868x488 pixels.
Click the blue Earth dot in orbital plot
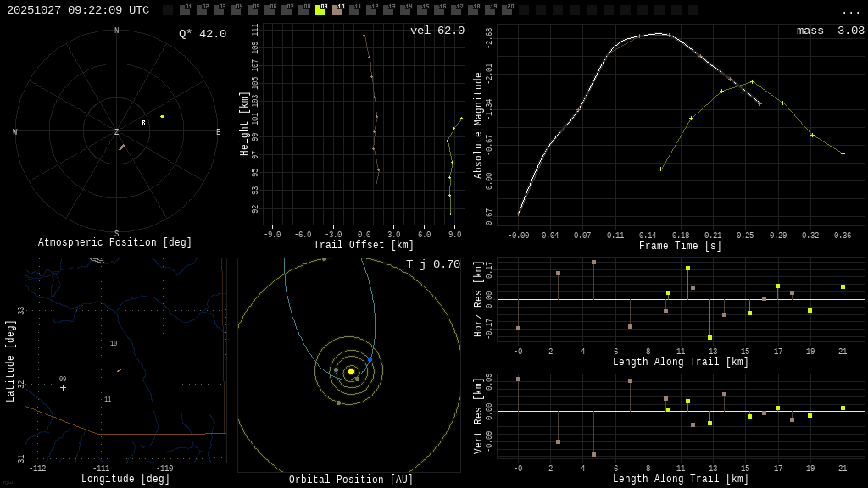(x=370, y=359)
